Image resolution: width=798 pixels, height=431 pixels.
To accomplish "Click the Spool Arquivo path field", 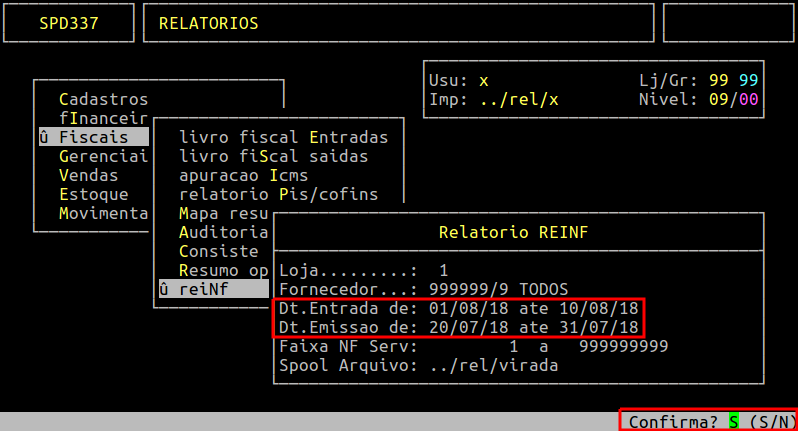I will 493,365.
